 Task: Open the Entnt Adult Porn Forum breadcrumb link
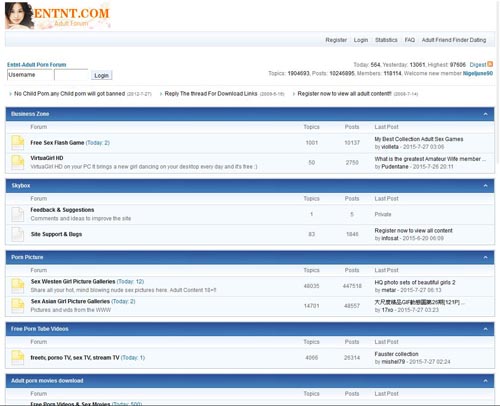point(37,65)
